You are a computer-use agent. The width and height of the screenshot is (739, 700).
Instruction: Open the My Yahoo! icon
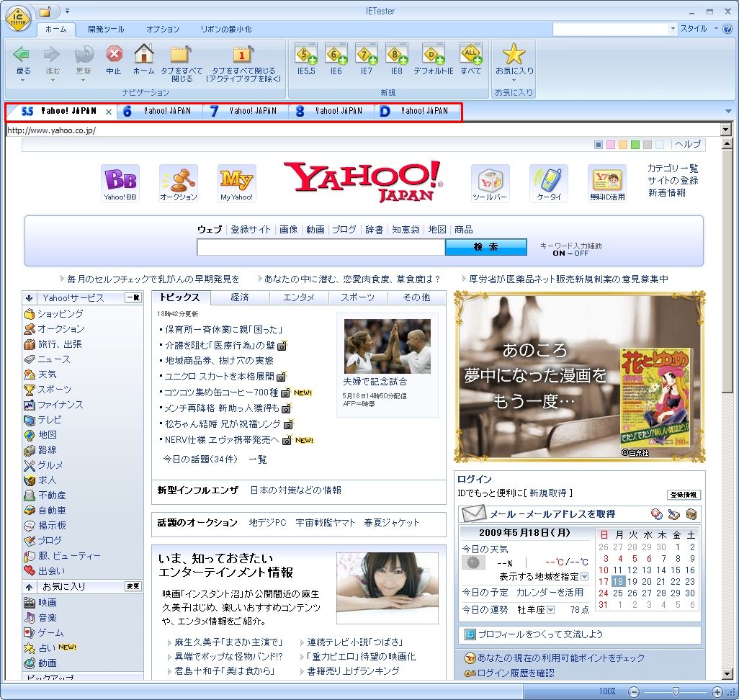(236, 184)
